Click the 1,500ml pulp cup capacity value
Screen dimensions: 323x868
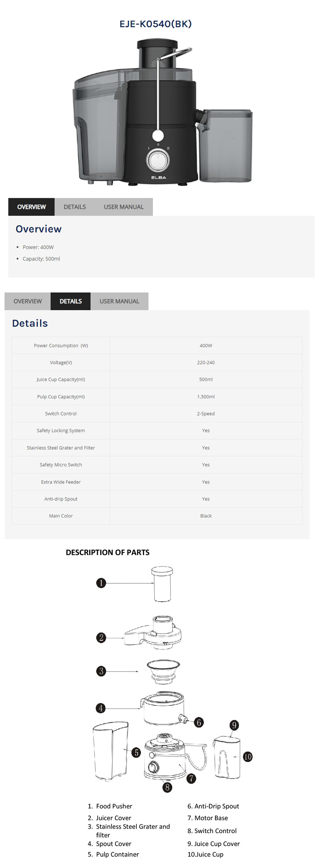(x=206, y=397)
